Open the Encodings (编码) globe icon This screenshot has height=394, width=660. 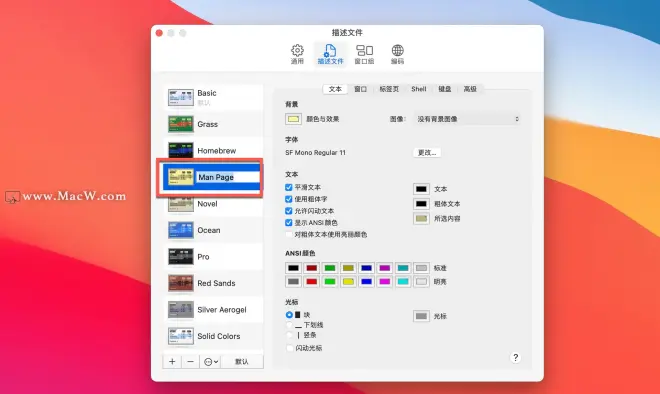[397, 54]
